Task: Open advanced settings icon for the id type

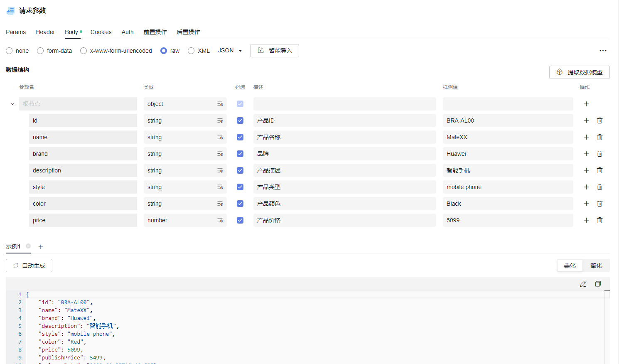Action: tap(220, 121)
